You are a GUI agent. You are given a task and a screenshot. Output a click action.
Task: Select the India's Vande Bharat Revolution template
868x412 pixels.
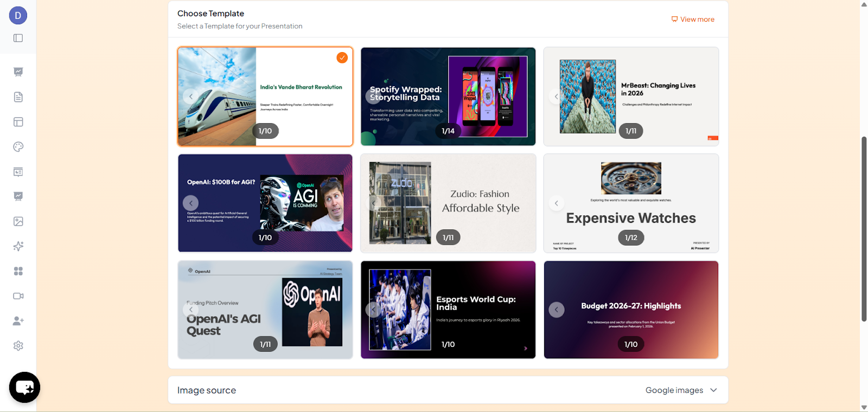[x=265, y=96]
